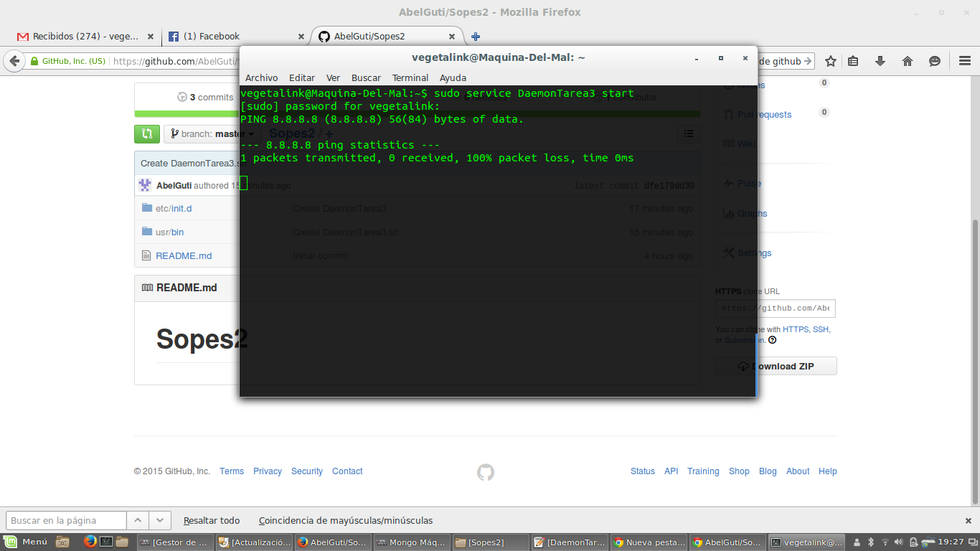Open the Terminal menu in terminal window
Screen dimensions: 980x551
(410, 77)
